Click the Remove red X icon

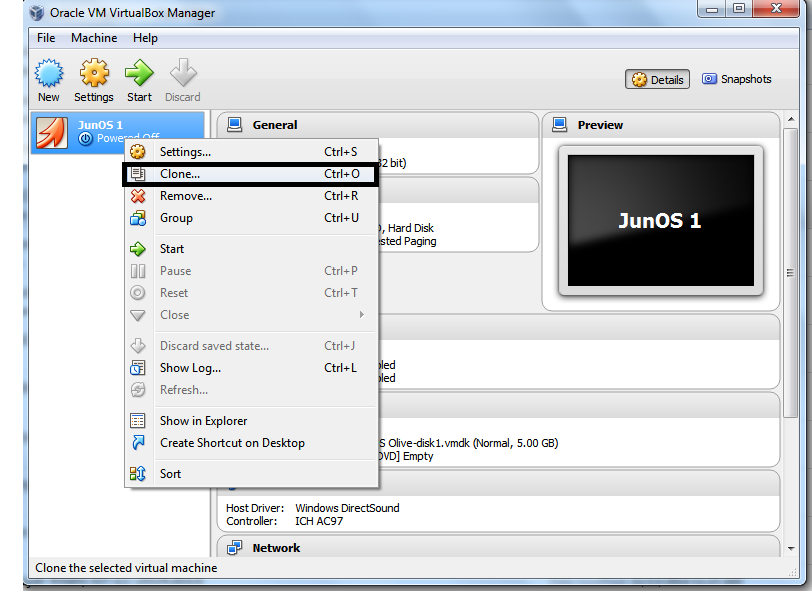click(x=138, y=196)
